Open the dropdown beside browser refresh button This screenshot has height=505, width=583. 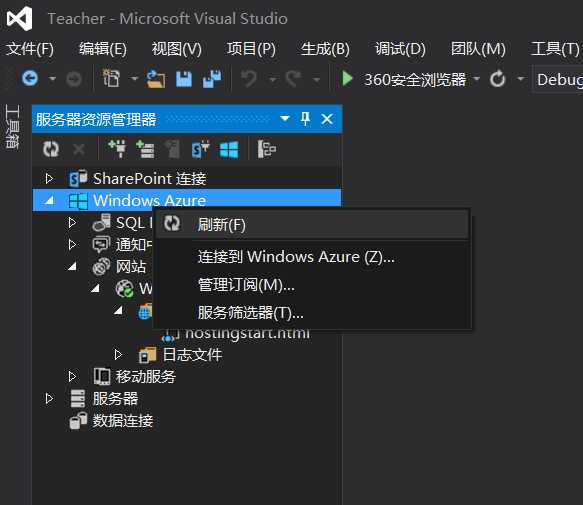[x=521, y=79]
